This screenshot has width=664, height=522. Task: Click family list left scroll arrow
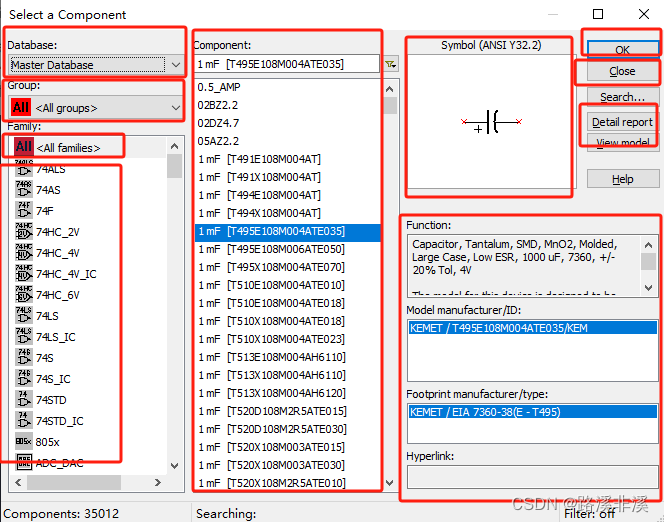(x=18, y=482)
